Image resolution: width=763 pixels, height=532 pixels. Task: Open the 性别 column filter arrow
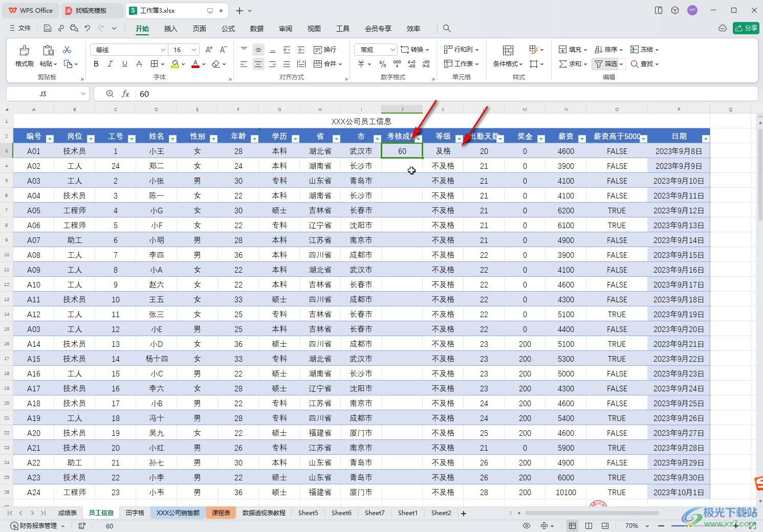pos(213,139)
